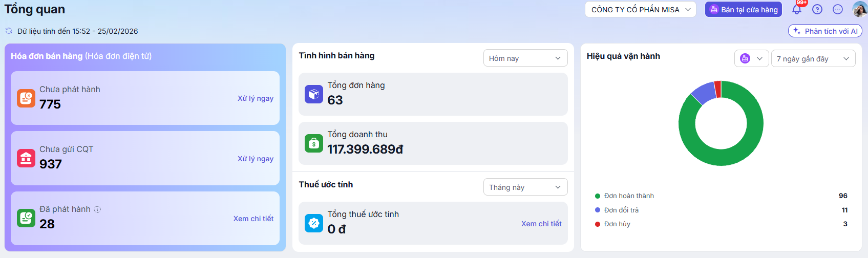868x258 pixels.
Task: Click the red Đơn hủy legend dot
Action: point(598,224)
